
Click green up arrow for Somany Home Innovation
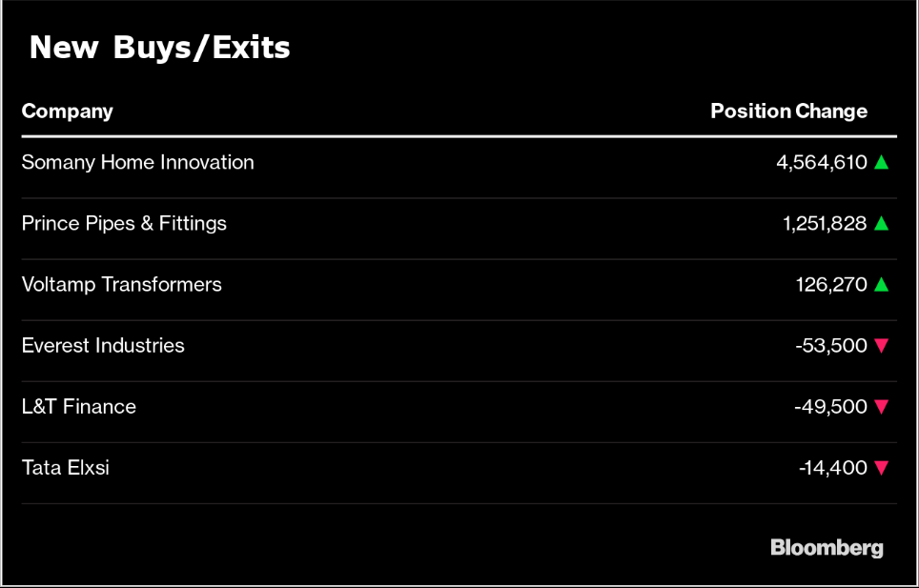coord(881,162)
